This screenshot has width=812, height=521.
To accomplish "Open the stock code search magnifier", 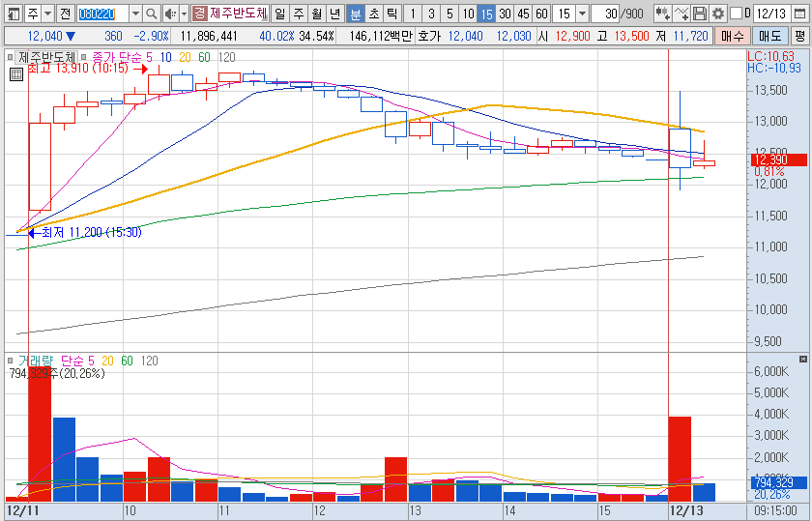I will (151, 14).
